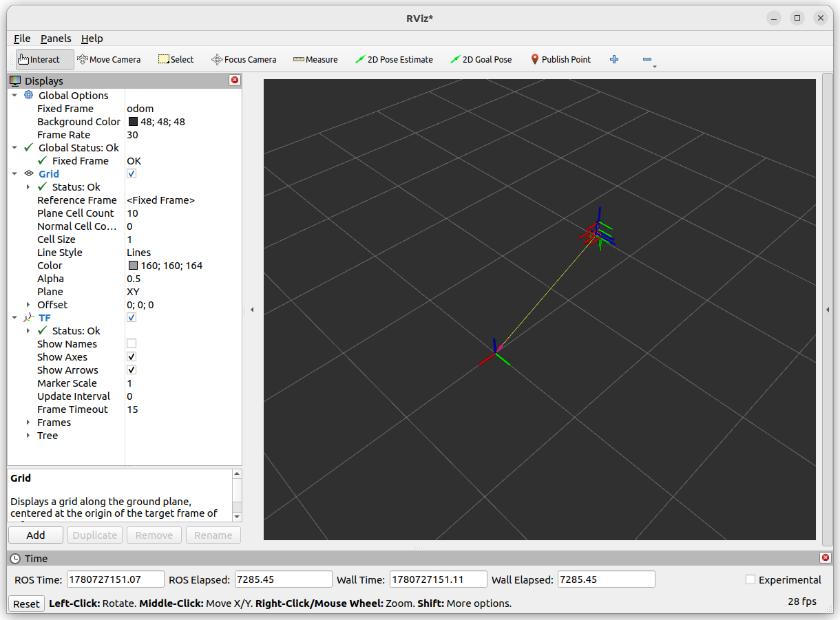This screenshot has height=620, width=840.
Task: Click the Background Color swatch
Action: (134, 121)
